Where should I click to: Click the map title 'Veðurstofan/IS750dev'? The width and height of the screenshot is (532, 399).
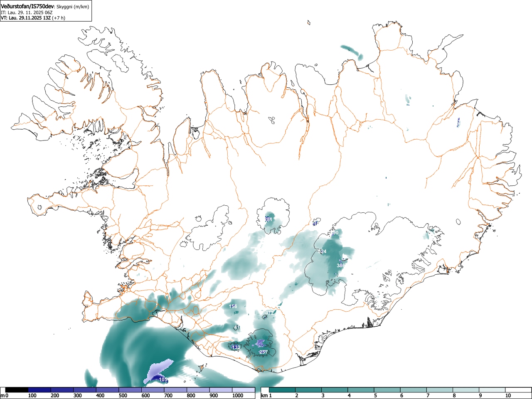27,7
